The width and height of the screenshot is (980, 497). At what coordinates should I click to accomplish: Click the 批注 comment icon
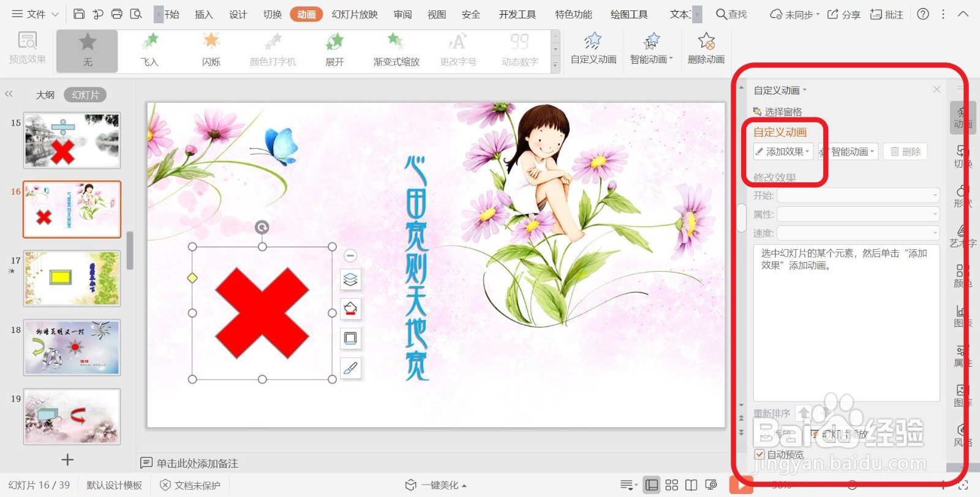pyautogui.click(x=887, y=14)
